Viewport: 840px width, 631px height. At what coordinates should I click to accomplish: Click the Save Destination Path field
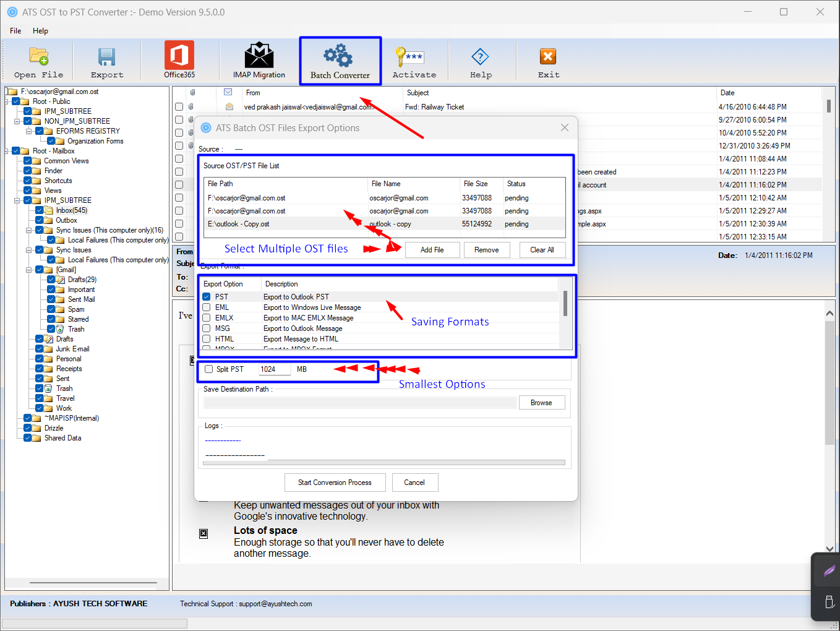pyautogui.click(x=360, y=403)
